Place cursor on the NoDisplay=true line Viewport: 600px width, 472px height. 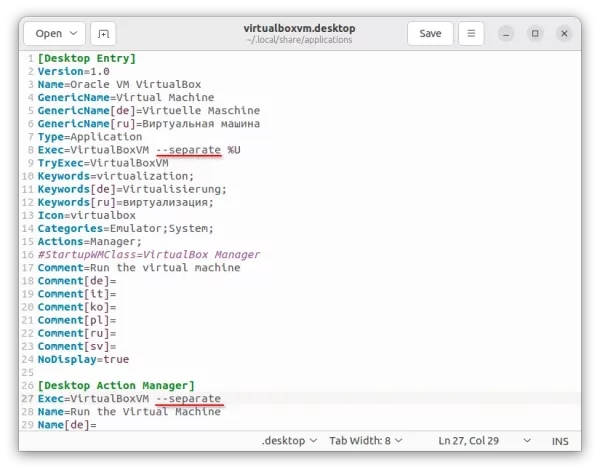click(83, 359)
